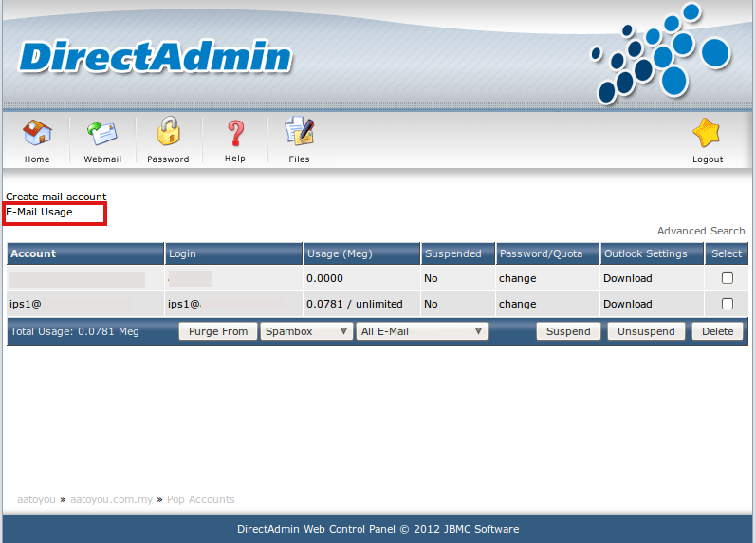Click the Unsuspend button
The width and height of the screenshot is (756, 543).
646,332
